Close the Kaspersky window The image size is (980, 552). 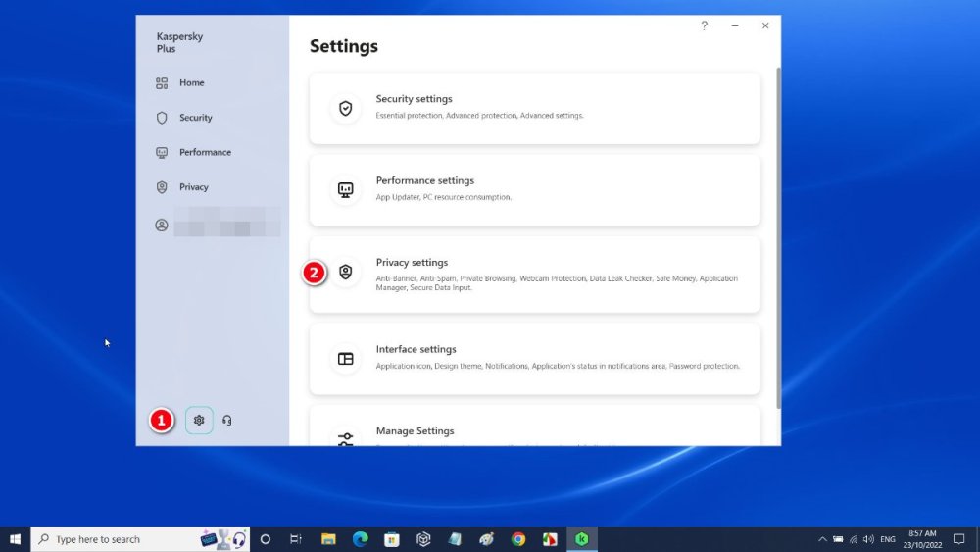(x=765, y=25)
